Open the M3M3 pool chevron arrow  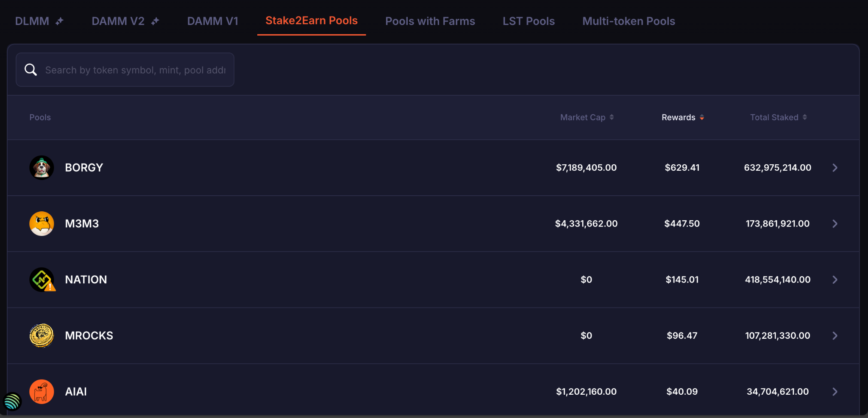[835, 224]
